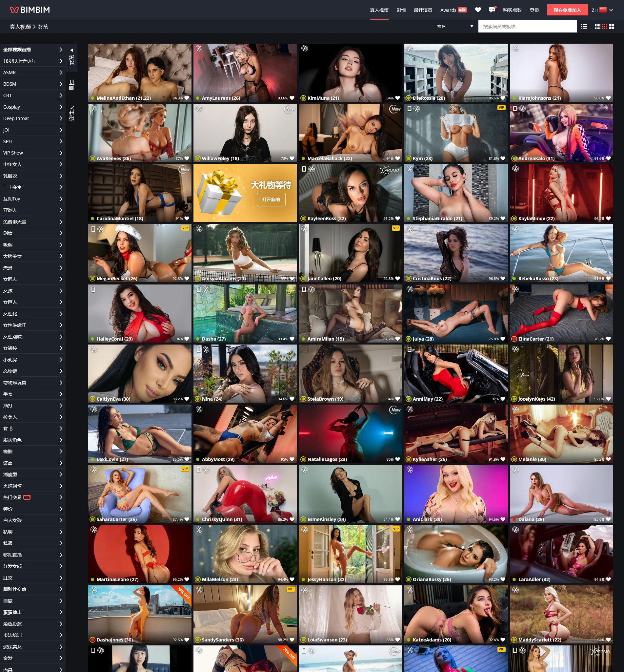Viewport: 624px width, 672px height.
Task: Click the 打开您的 button on the gift banner
Action: (x=271, y=199)
